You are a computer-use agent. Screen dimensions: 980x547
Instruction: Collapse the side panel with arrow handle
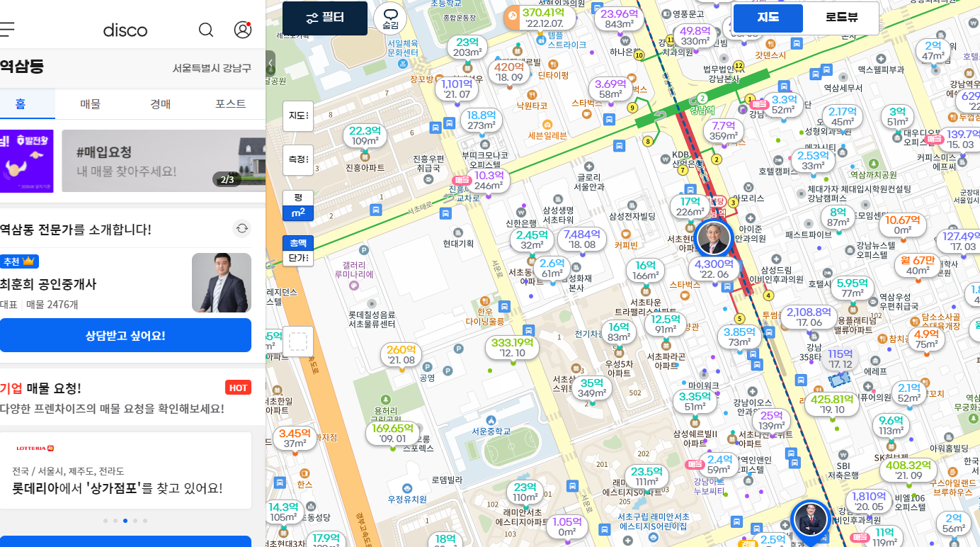tap(270, 63)
